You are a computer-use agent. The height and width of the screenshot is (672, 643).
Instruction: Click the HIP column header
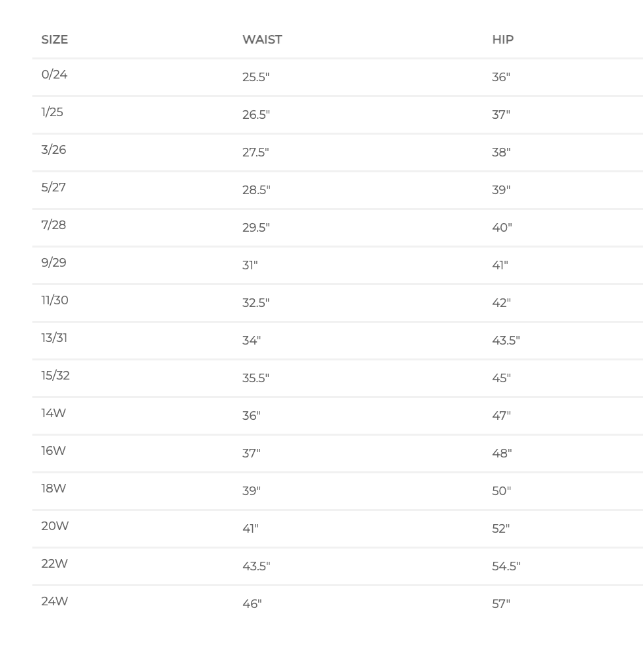click(x=502, y=40)
